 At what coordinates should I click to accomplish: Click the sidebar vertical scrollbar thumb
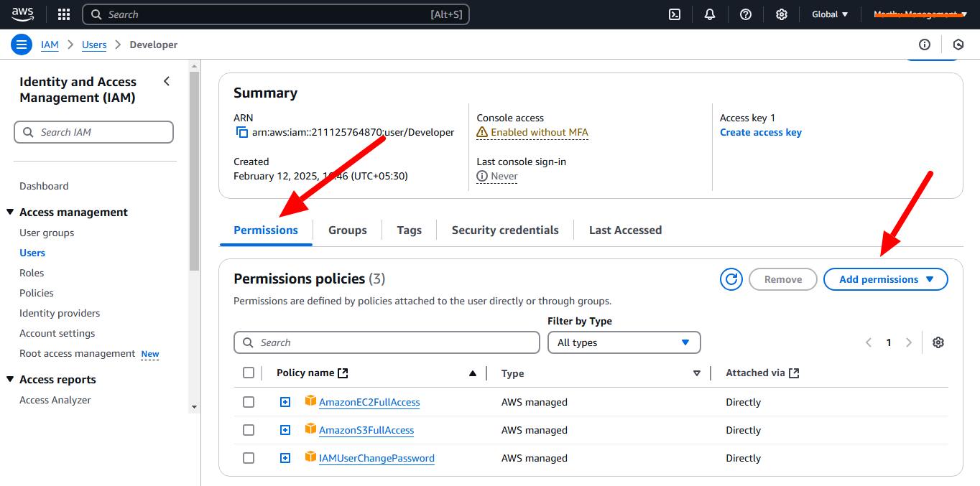click(x=194, y=170)
